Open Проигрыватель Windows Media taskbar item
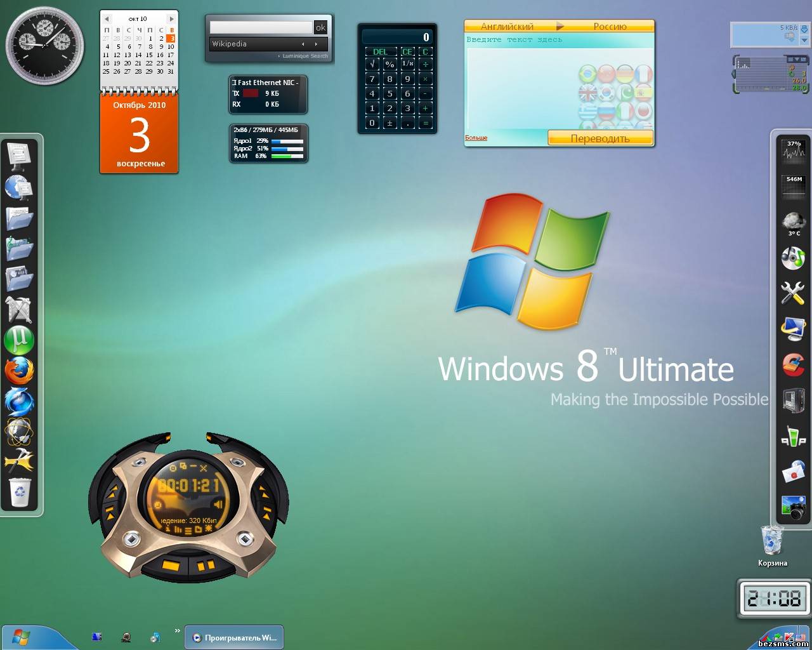812x650 pixels. point(234,637)
